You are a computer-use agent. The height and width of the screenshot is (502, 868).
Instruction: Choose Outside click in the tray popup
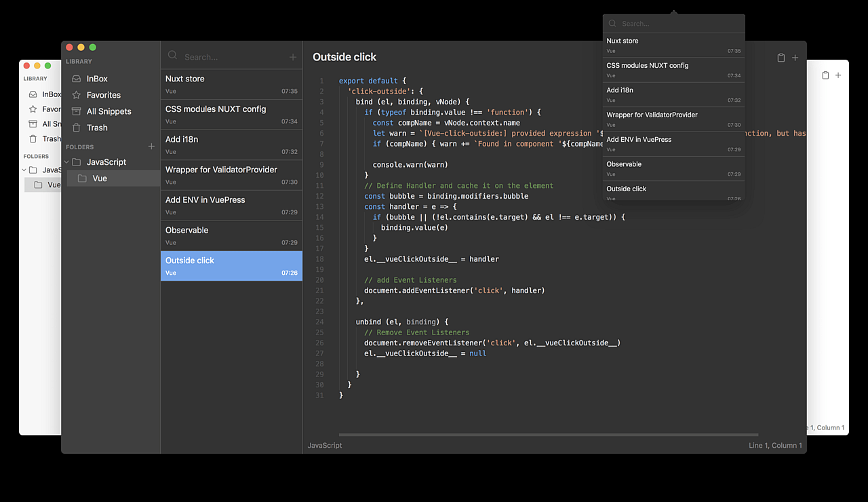673,191
